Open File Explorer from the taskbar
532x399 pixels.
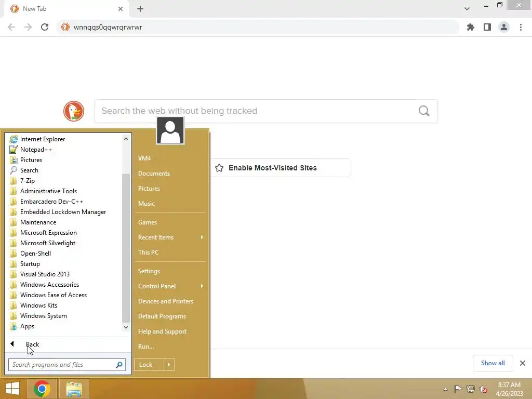tap(74, 389)
